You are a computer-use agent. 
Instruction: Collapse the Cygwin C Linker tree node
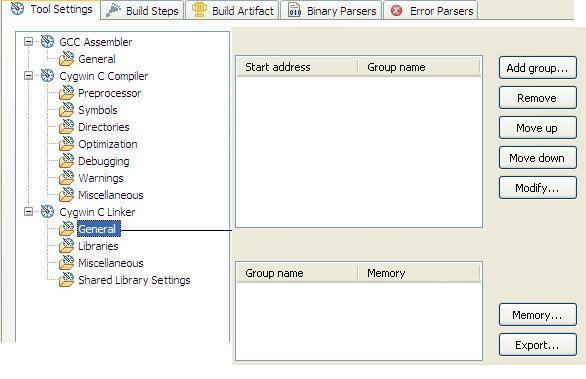click(x=28, y=212)
